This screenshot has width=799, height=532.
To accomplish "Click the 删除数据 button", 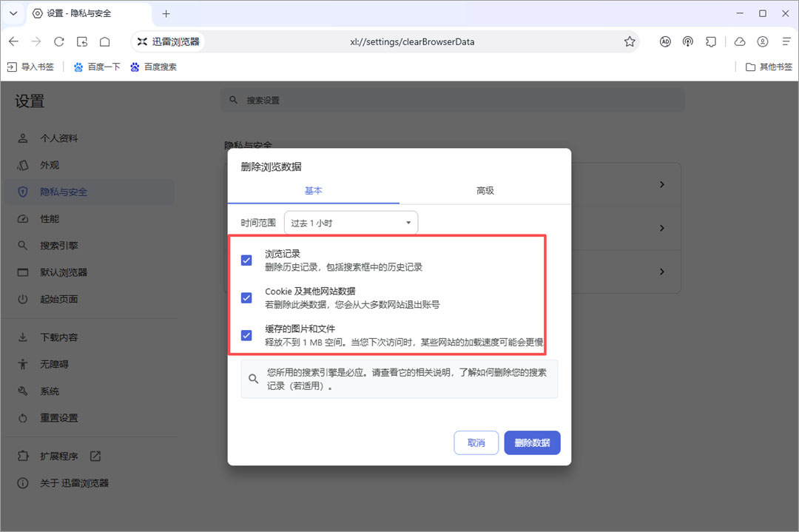I will [532, 442].
